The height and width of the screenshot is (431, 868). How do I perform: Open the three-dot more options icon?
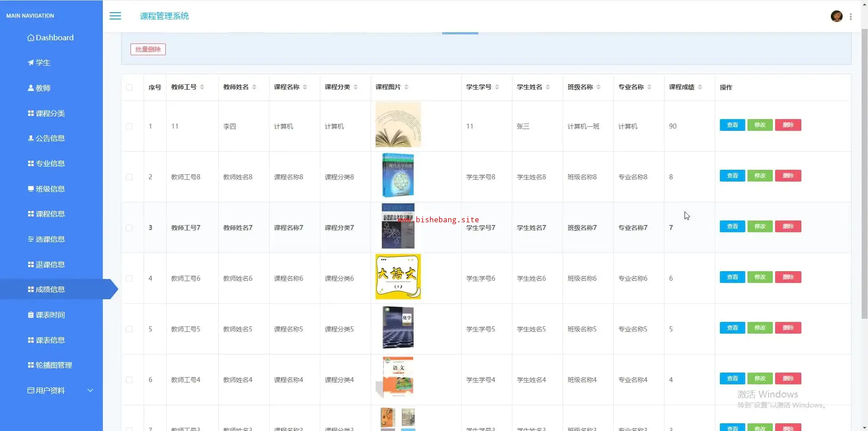[x=851, y=16]
